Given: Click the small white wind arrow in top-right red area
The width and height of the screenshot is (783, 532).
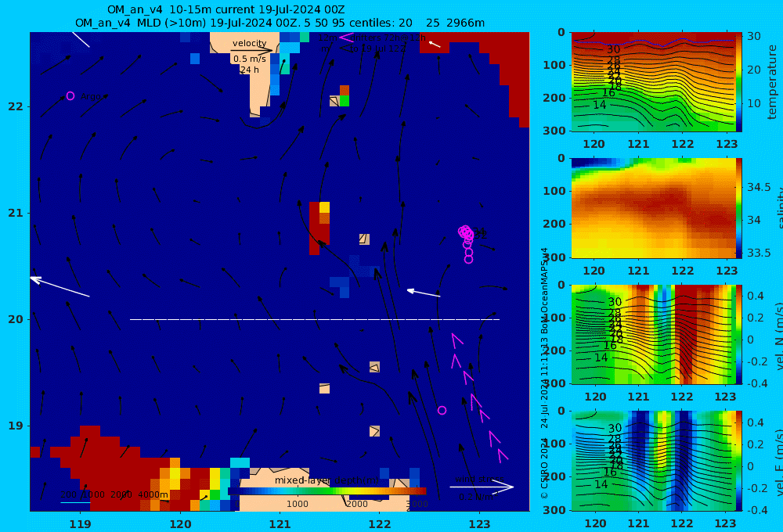Looking at the screenshot, I should [x=435, y=45].
